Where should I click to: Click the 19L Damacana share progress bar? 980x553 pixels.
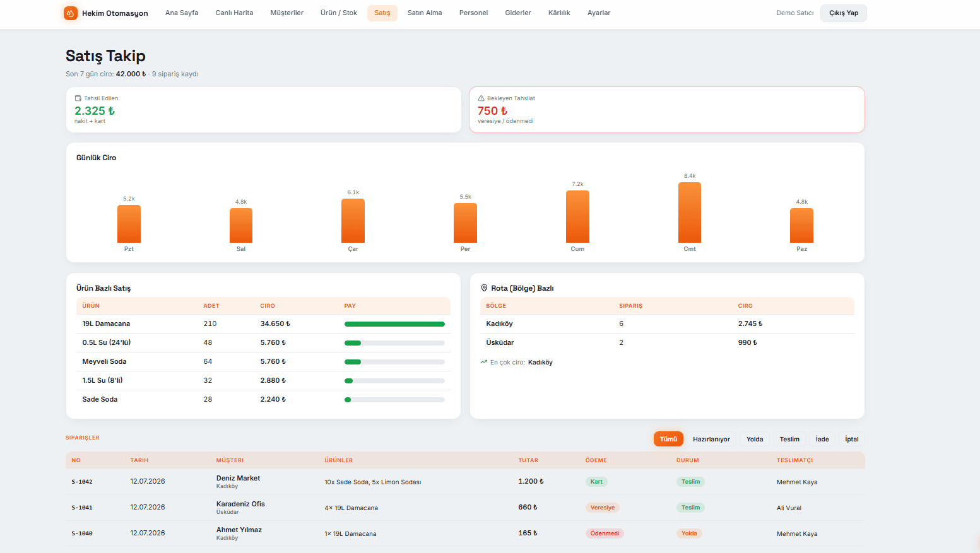point(394,324)
